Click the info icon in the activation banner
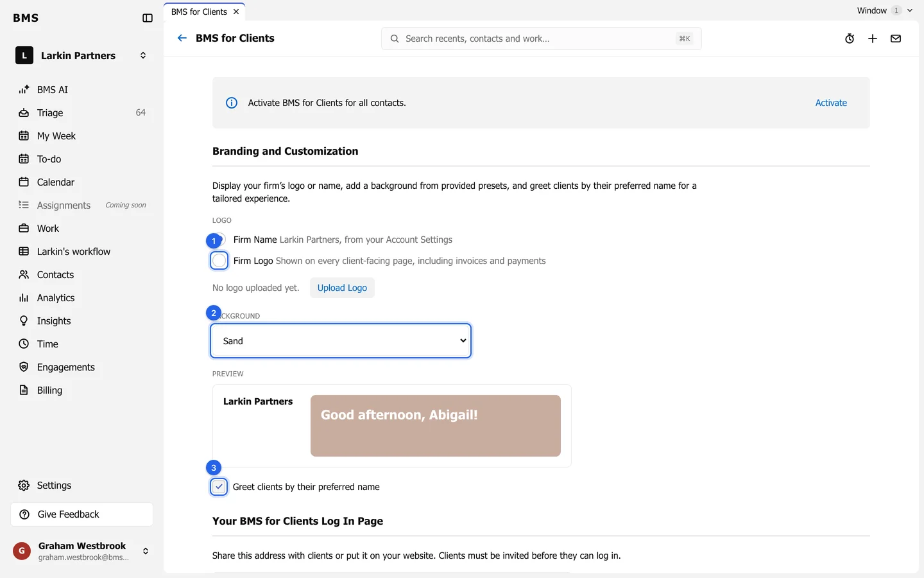This screenshot has width=924, height=578. coord(232,103)
